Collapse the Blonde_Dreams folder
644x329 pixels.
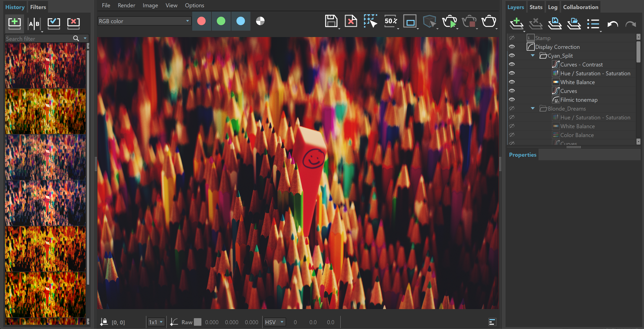tap(533, 108)
